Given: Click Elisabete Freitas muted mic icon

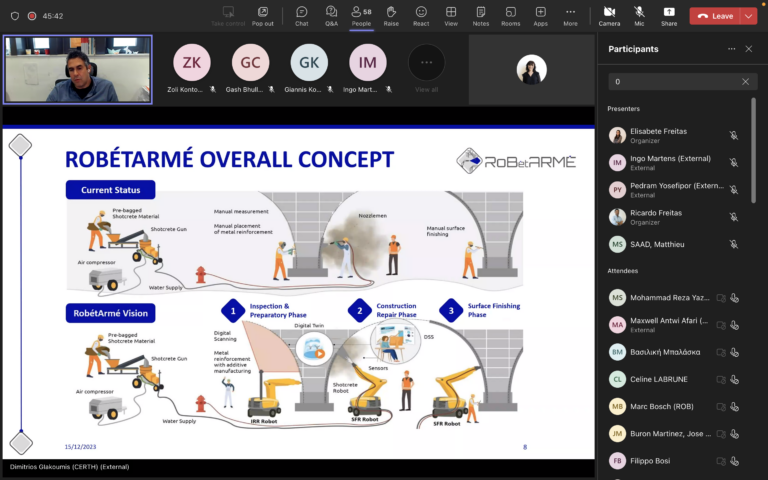Looking at the screenshot, I should (x=733, y=135).
